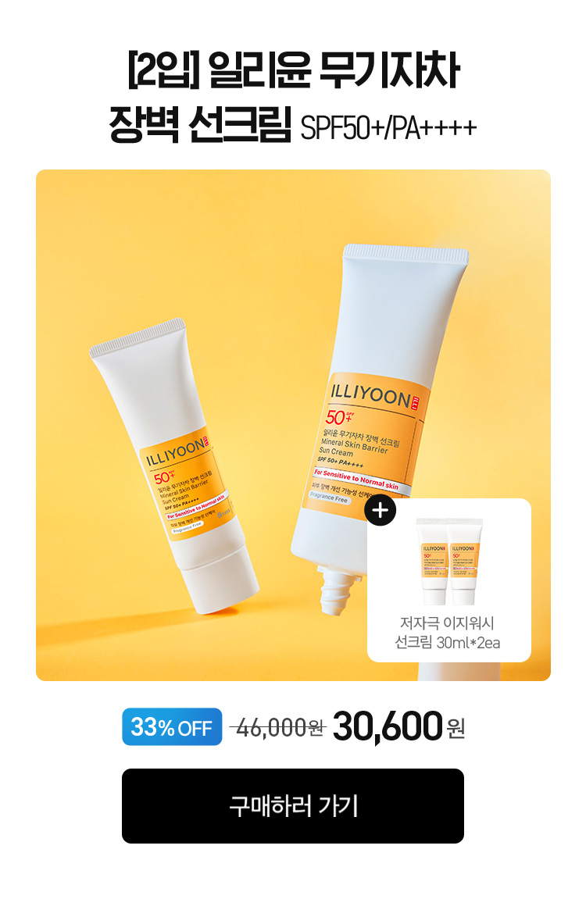Click the threaded nozzle of large tube
Screen dimensions: 586x924
(x=338, y=590)
